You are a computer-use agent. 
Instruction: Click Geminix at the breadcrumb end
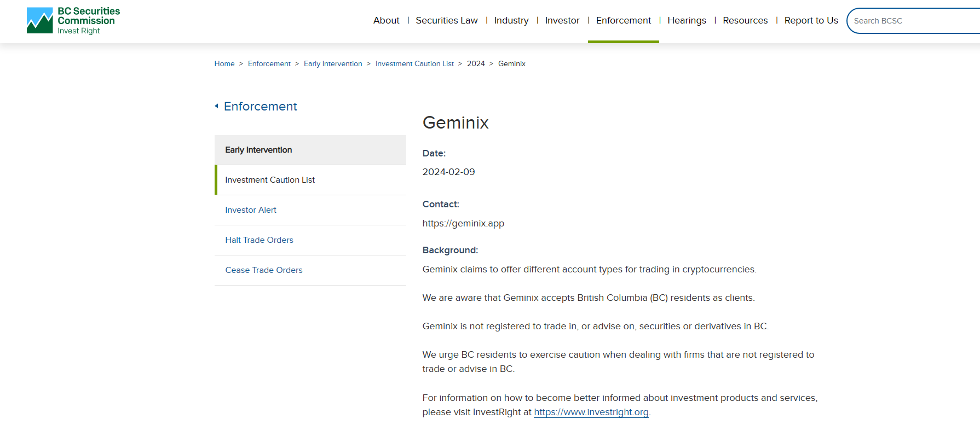(512, 63)
